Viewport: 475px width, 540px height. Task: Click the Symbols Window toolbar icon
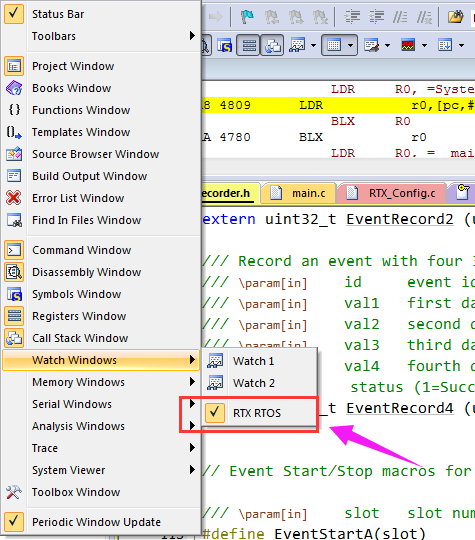(225, 45)
